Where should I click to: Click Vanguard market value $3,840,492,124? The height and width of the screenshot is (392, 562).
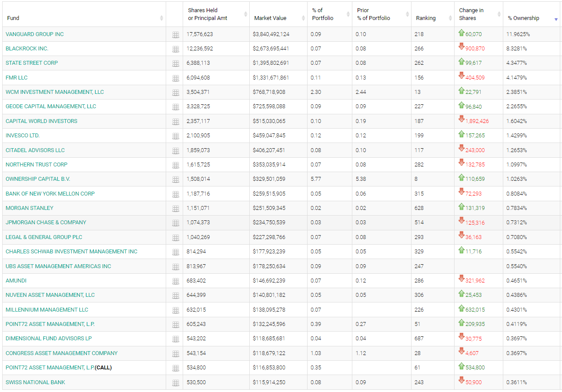[x=271, y=34]
